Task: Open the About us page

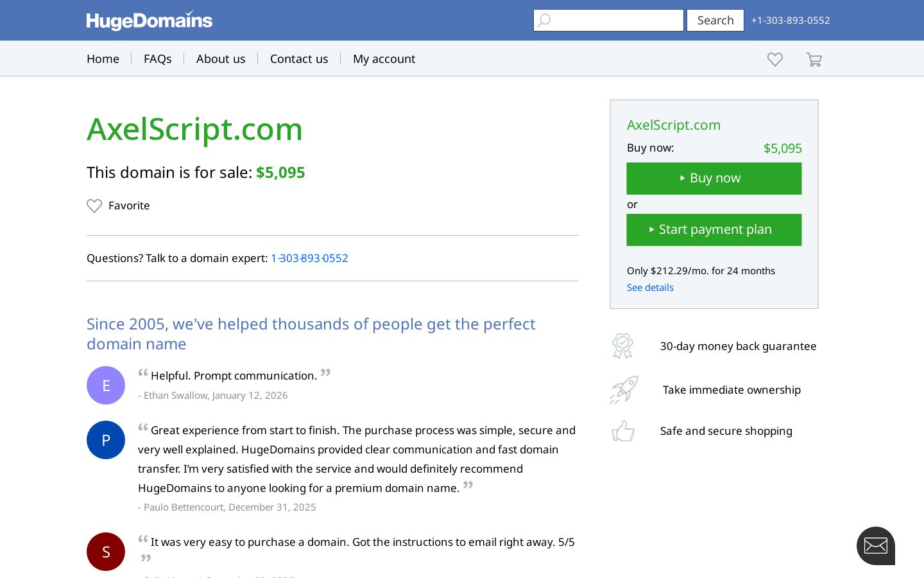Action: coord(221,58)
